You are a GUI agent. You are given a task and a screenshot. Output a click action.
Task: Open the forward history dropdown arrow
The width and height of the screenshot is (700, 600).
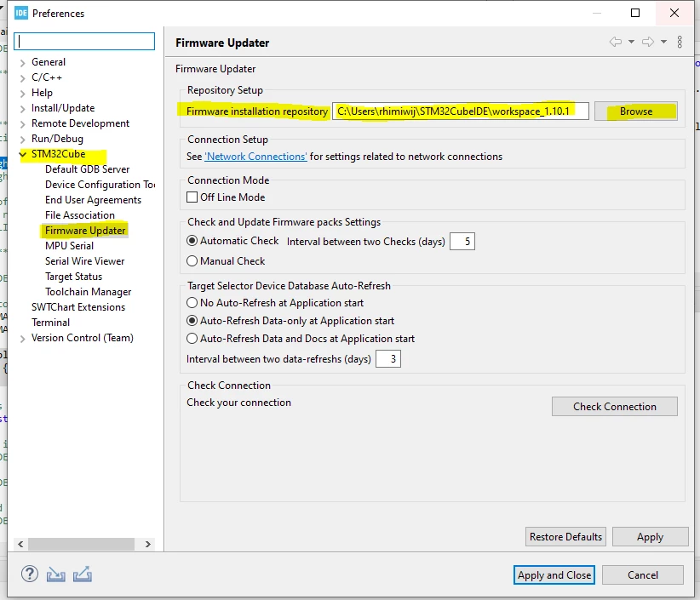(664, 42)
